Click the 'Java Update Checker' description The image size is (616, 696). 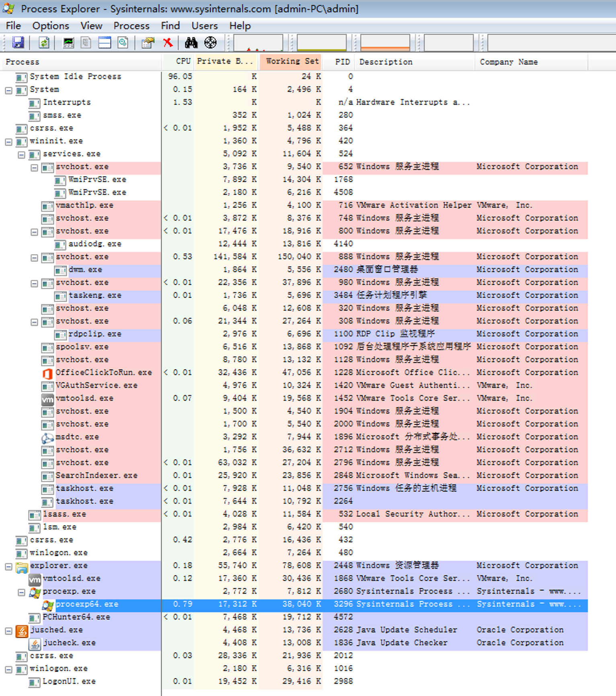click(402, 643)
